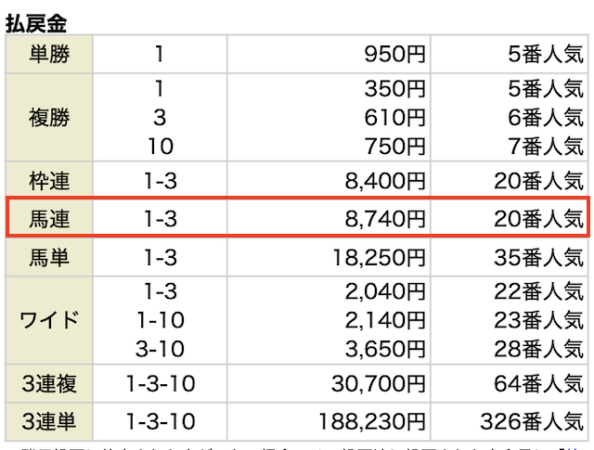This screenshot has width=594, height=450.
Task: Click the 950円 payout amount
Action: coord(394,54)
